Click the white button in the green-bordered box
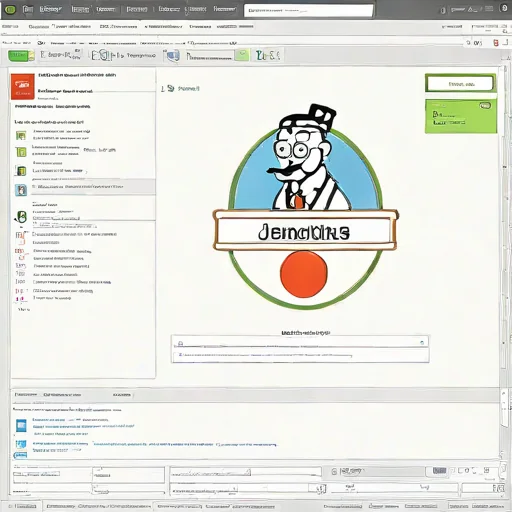 point(460,84)
